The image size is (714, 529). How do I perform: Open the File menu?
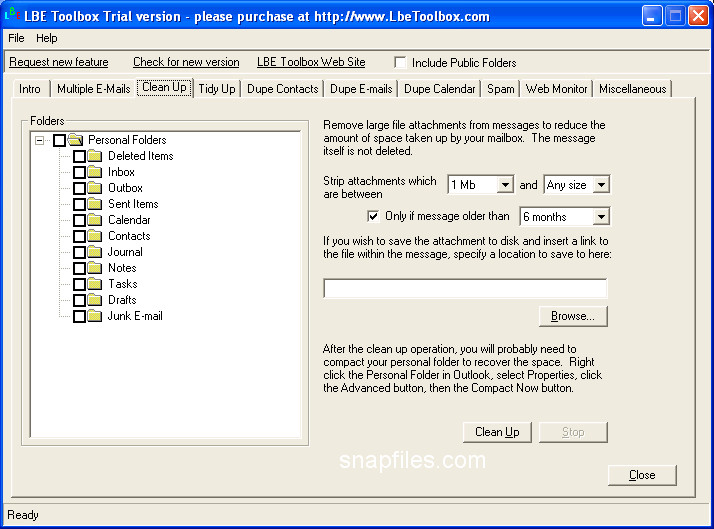16,38
